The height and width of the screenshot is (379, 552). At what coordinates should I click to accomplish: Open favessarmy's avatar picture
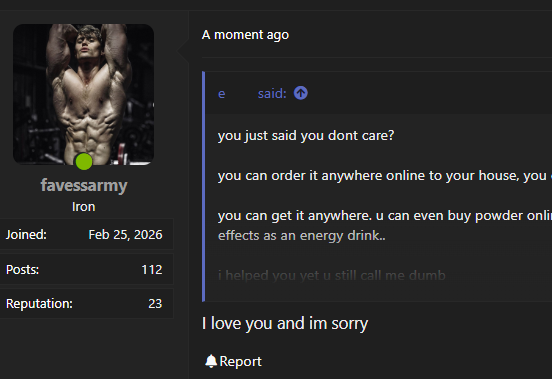click(x=83, y=94)
